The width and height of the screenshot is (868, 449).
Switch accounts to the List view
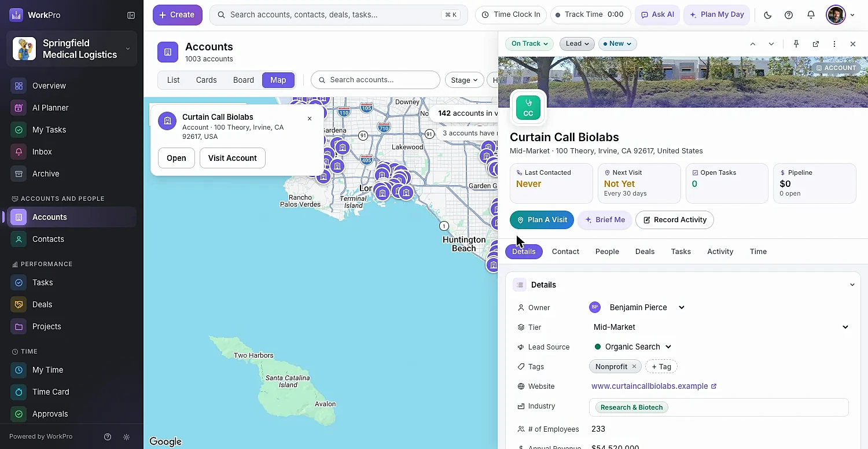(x=174, y=80)
